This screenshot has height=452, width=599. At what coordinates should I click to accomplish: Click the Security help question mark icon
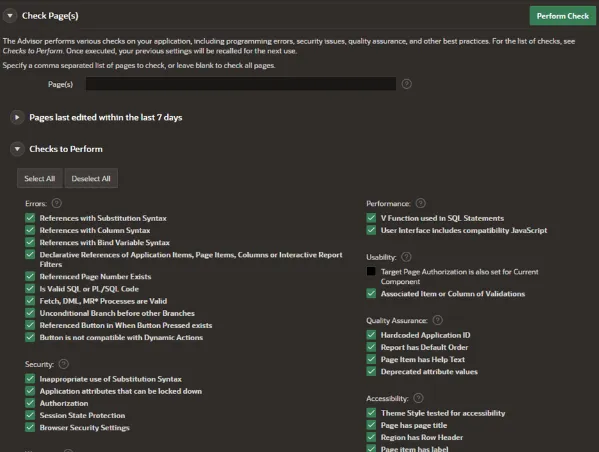[x=64, y=364]
